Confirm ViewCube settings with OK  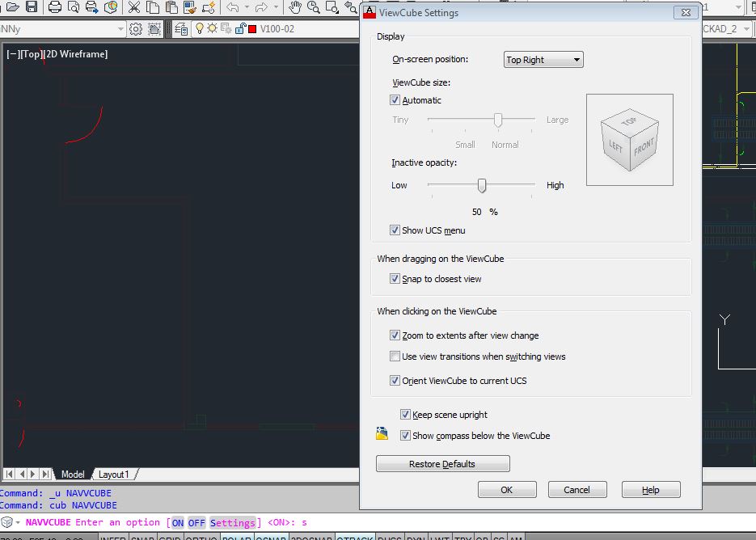[x=506, y=489]
